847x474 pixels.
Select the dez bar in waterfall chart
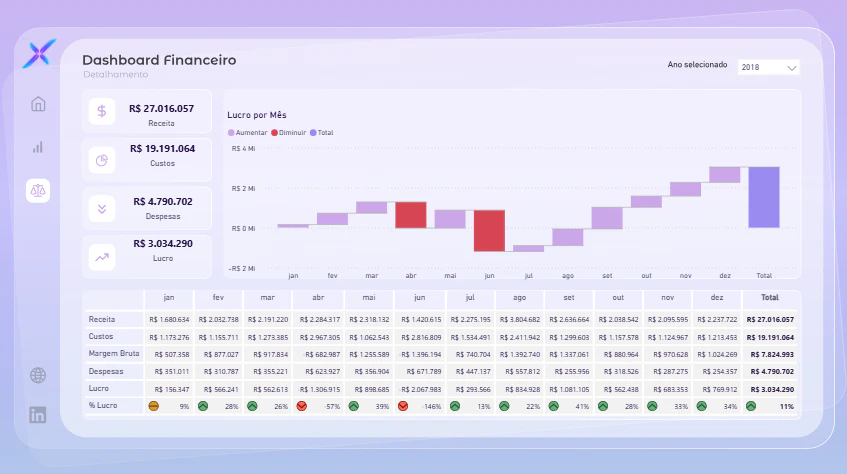pos(724,175)
